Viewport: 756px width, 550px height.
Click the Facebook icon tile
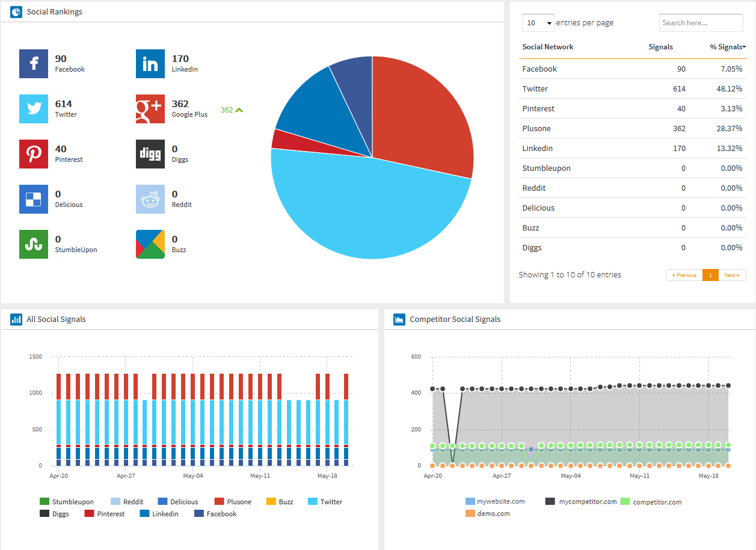point(34,64)
